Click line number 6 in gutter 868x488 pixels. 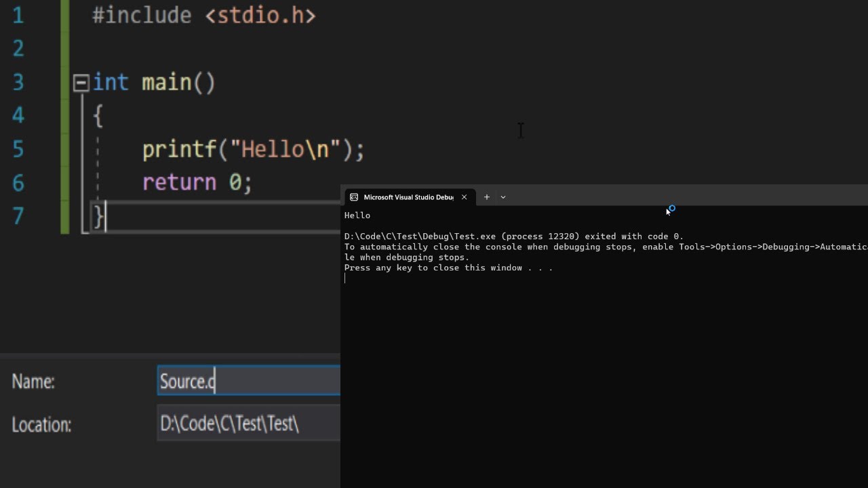click(x=18, y=182)
